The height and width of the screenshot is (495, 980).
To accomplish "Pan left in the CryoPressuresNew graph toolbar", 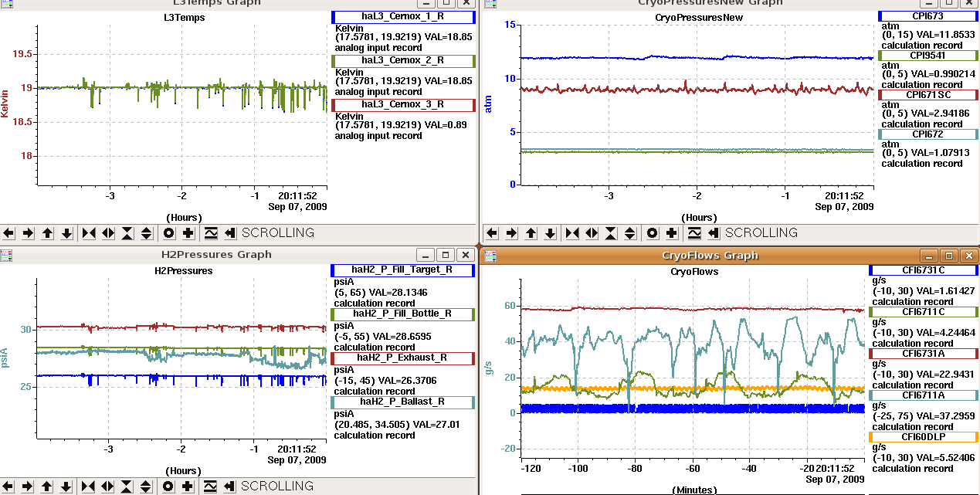I will tap(492, 232).
